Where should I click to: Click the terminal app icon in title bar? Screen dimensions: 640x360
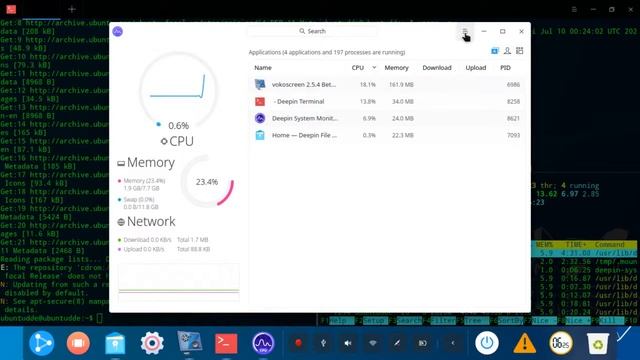[x=11, y=9]
